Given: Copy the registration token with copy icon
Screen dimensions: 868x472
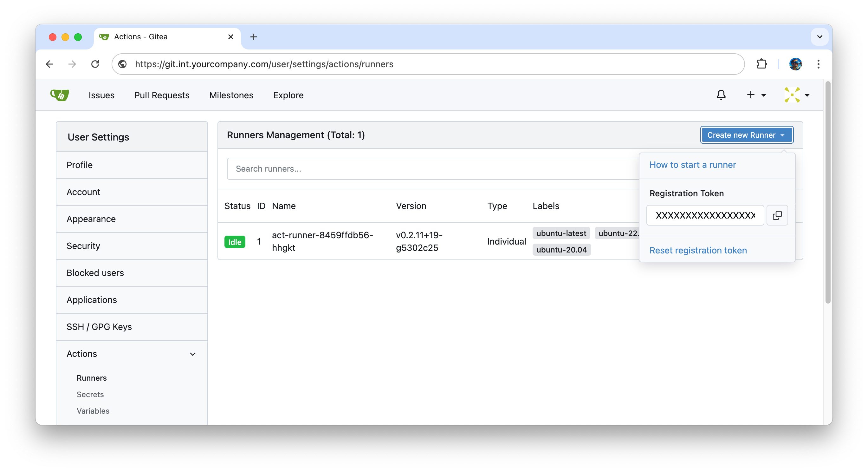Looking at the screenshot, I should (777, 215).
